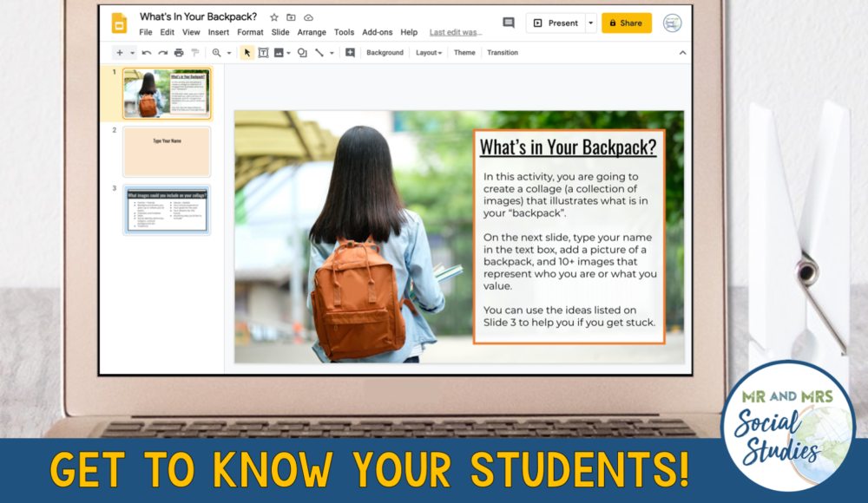The width and height of the screenshot is (868, 503).
Task: Open the View menu
Action: tap(191, 32)
